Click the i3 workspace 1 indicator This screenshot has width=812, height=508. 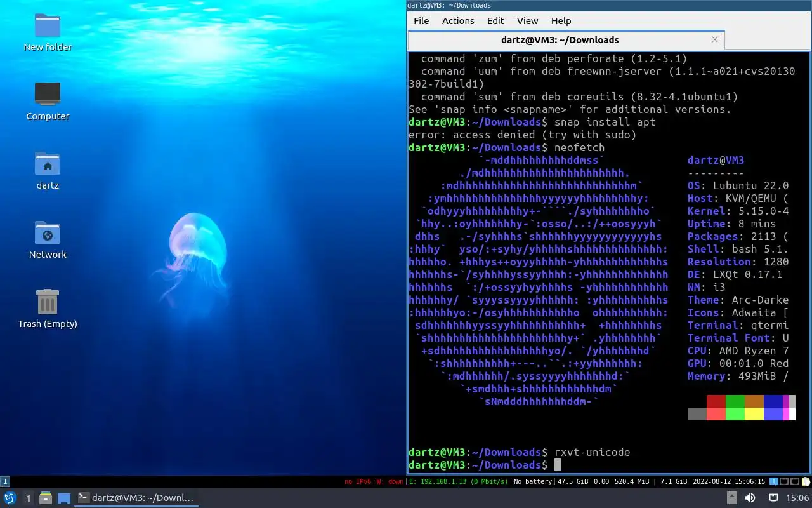point(5,481)
